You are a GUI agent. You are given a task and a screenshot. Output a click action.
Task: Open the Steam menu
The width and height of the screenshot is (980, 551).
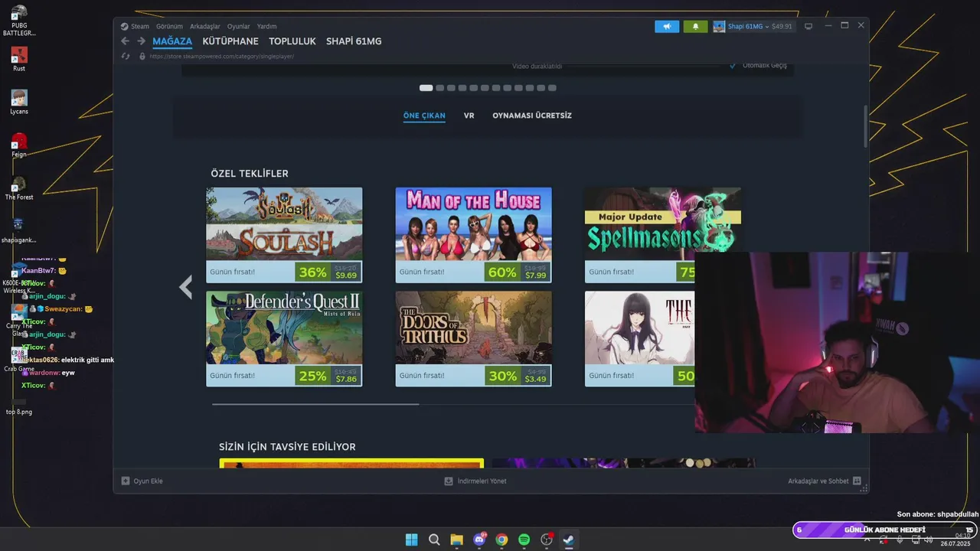(140, 26)
